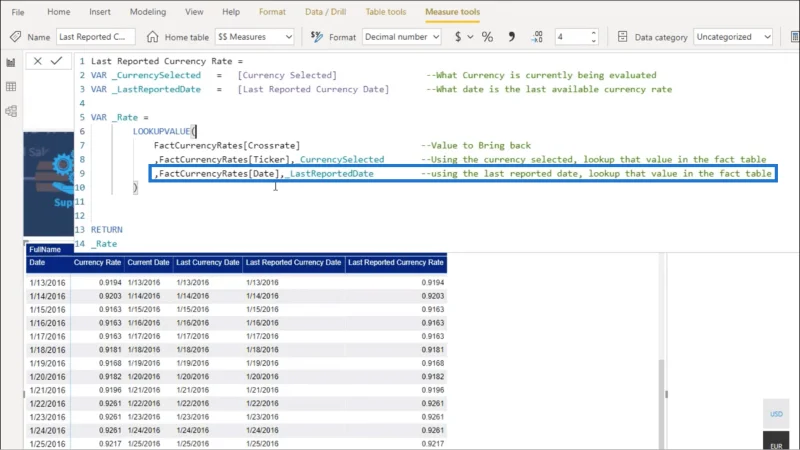This screenshot has height=450, width=800.
Task: Sort by Last Reported Currency Rate header
Action: point(395,262)
